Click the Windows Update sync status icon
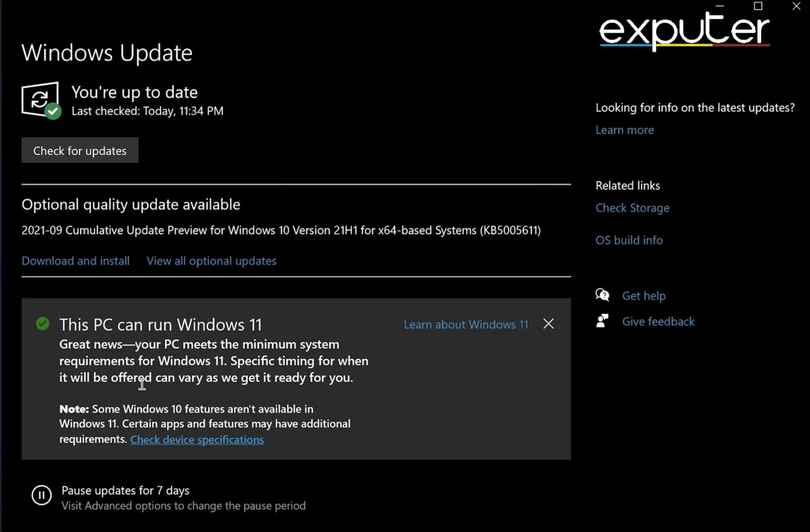The width and height of the screenshot is (810, 532). [42, 100]
